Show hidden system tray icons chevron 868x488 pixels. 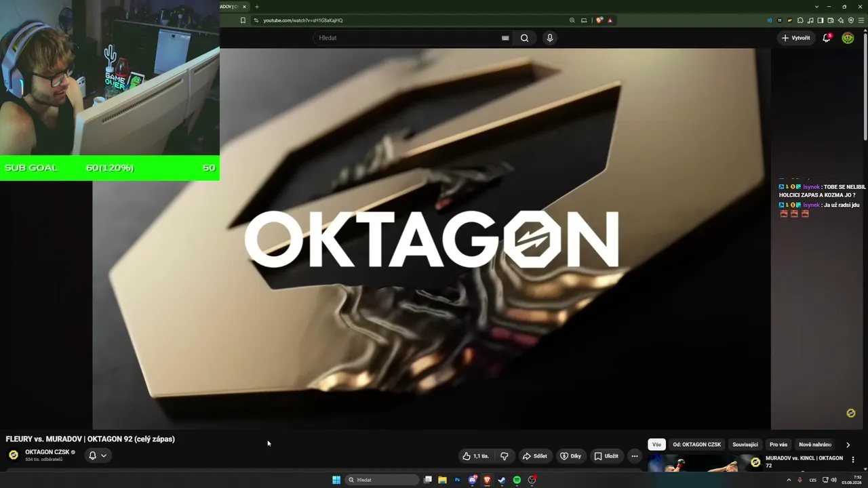click(x=789, y=480)
